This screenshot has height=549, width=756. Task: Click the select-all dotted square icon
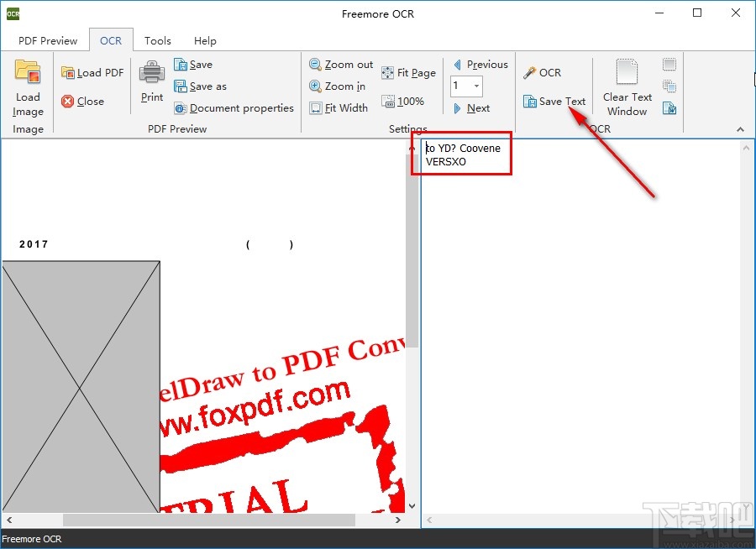coord(669,64)
